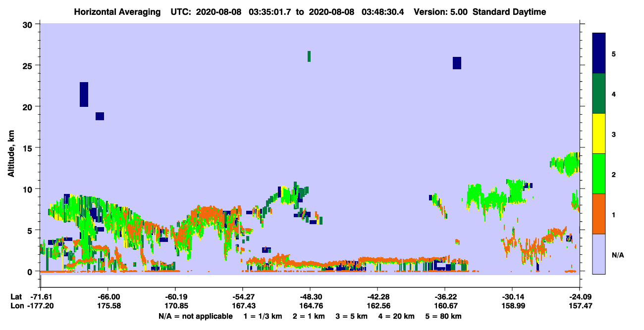Click the lavender N/A legend swatch
The image size is (644, 330).
pos(599,254)
